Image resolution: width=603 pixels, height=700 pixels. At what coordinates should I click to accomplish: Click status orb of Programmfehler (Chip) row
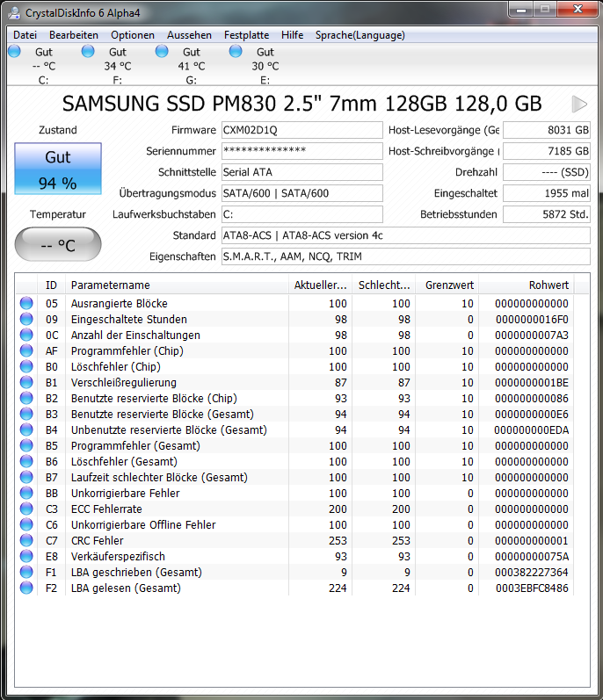click(26, 350)
